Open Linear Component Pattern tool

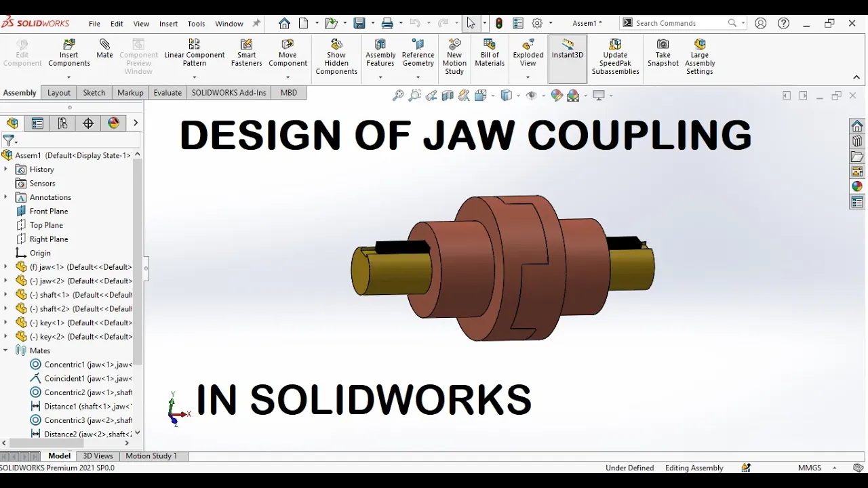coord(194,53)
